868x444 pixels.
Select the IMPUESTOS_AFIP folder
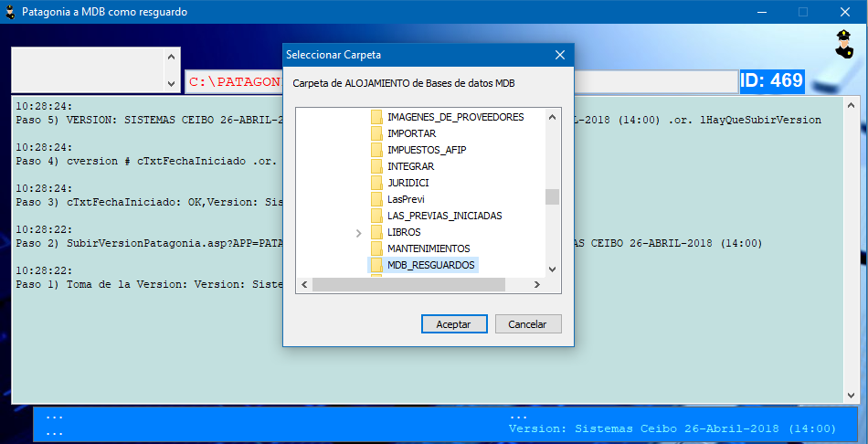[x=427, y=150]
